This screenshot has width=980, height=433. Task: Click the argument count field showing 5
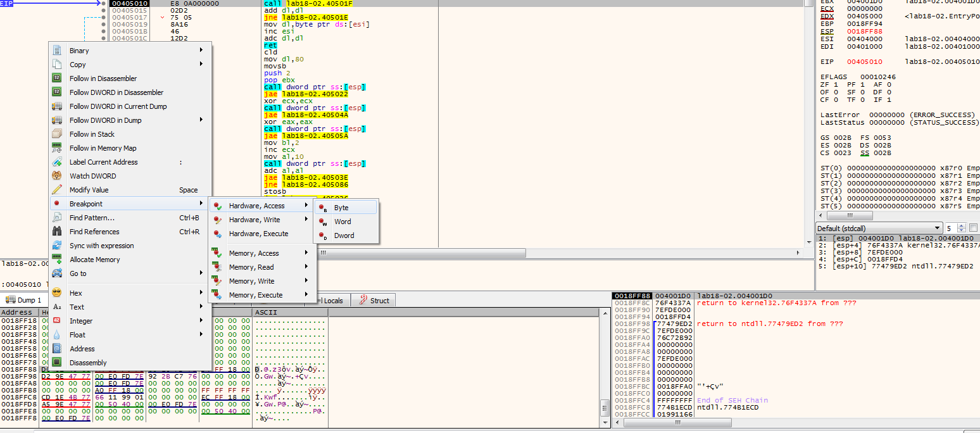coord(951,228)
